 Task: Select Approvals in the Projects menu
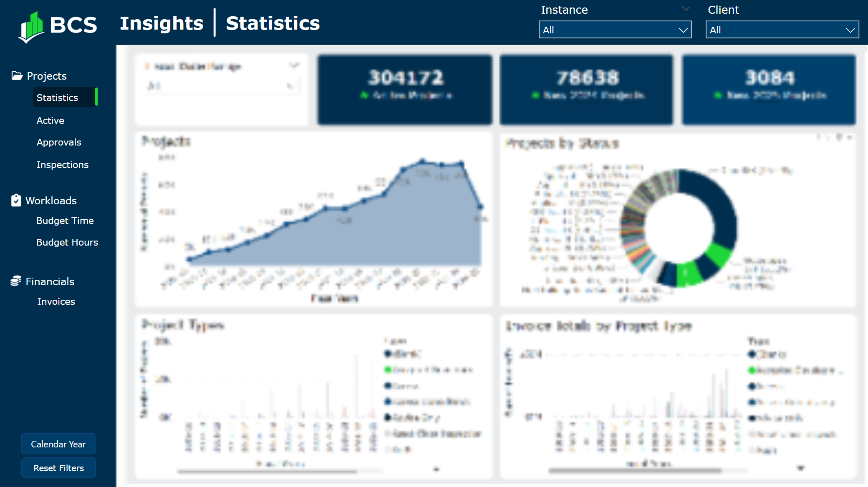[59, 142]
